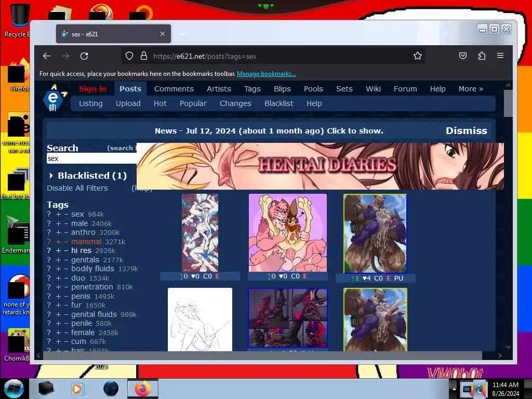The image size is (532, 399).
Task: Click the Firefox icon in the taskbar
Action: [142, 389]
